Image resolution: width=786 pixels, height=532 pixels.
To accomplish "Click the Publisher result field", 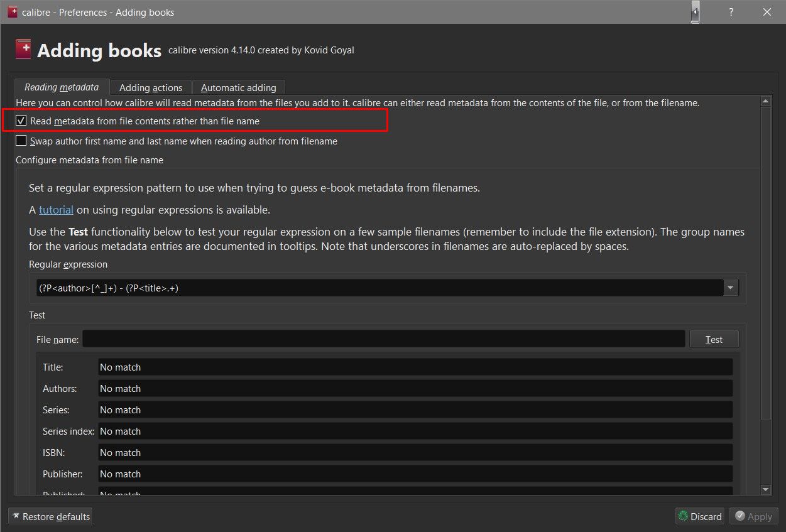I will pos(415,474).
